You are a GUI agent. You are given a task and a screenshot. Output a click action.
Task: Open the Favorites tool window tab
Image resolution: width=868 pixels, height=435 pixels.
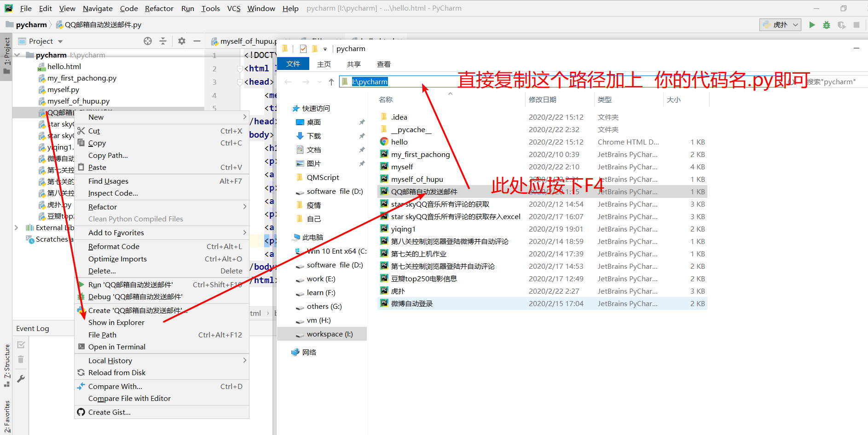(x=6, y=416)
